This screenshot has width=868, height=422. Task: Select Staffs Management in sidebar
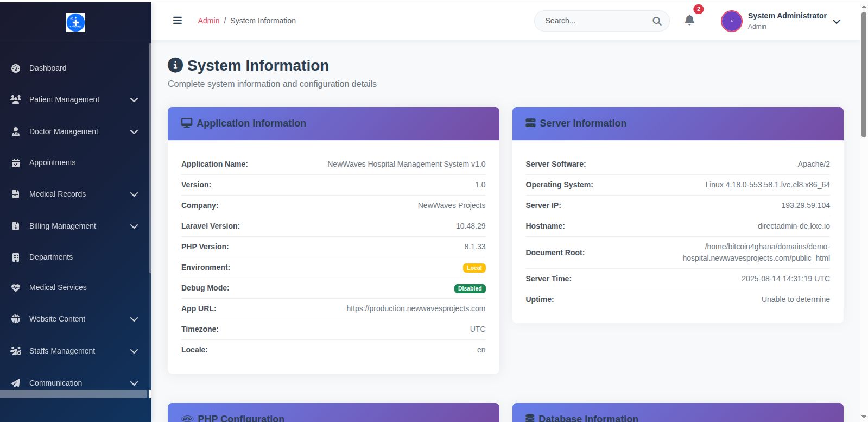point(62,351)
